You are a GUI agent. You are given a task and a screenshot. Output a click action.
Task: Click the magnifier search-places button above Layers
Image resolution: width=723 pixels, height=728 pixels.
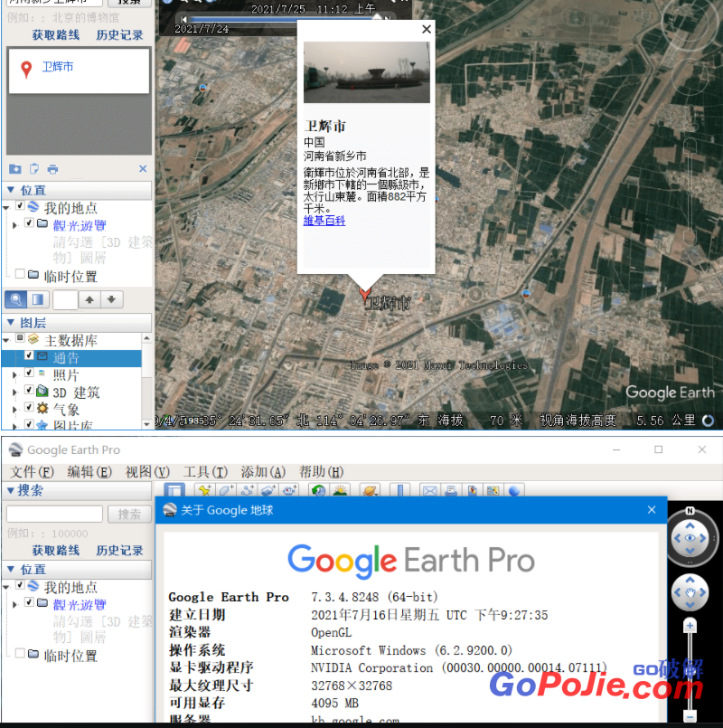click(x=15, y=299)
